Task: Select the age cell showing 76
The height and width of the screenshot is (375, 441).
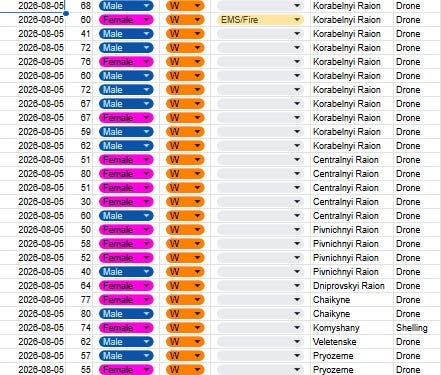Action: click(x=79, y=62)
